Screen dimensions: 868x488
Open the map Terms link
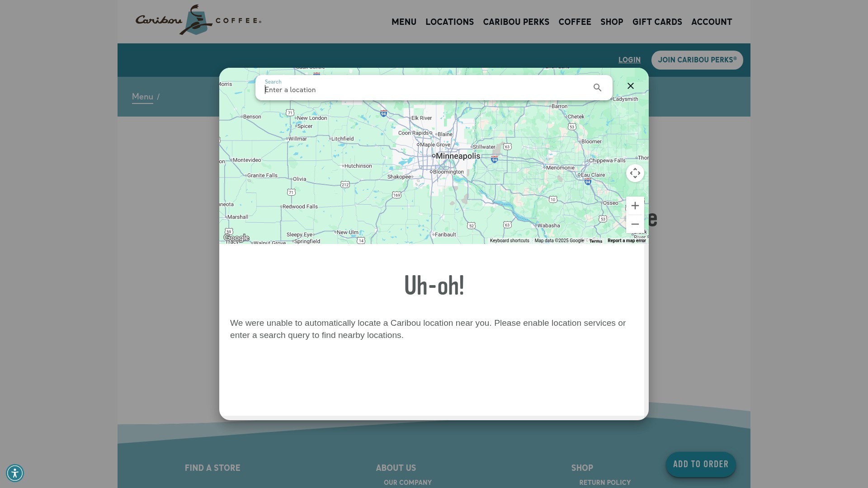coord(595,241)
